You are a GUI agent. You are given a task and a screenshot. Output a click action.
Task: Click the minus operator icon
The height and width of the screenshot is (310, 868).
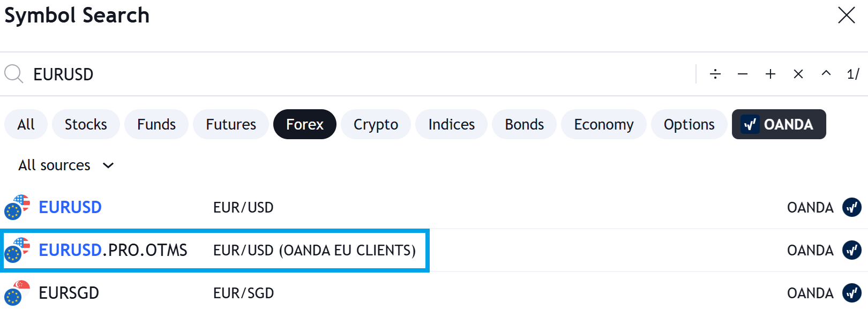point(743,74)
